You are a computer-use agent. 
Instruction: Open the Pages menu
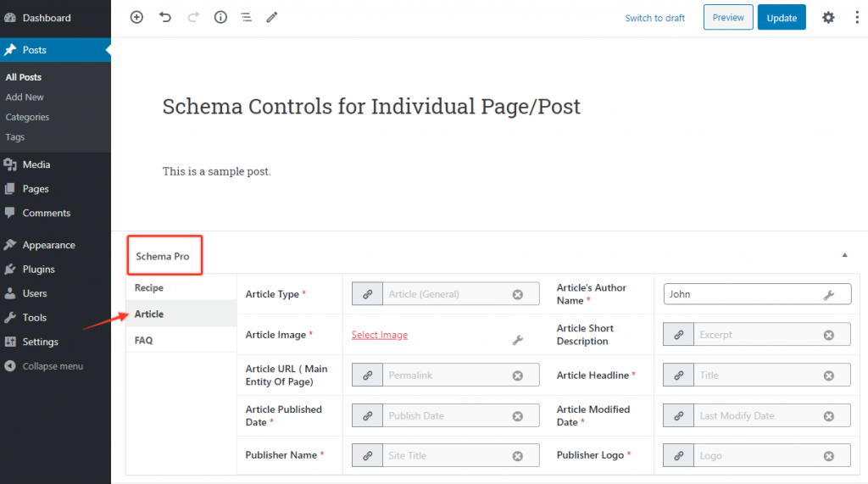tap(55, 189)
